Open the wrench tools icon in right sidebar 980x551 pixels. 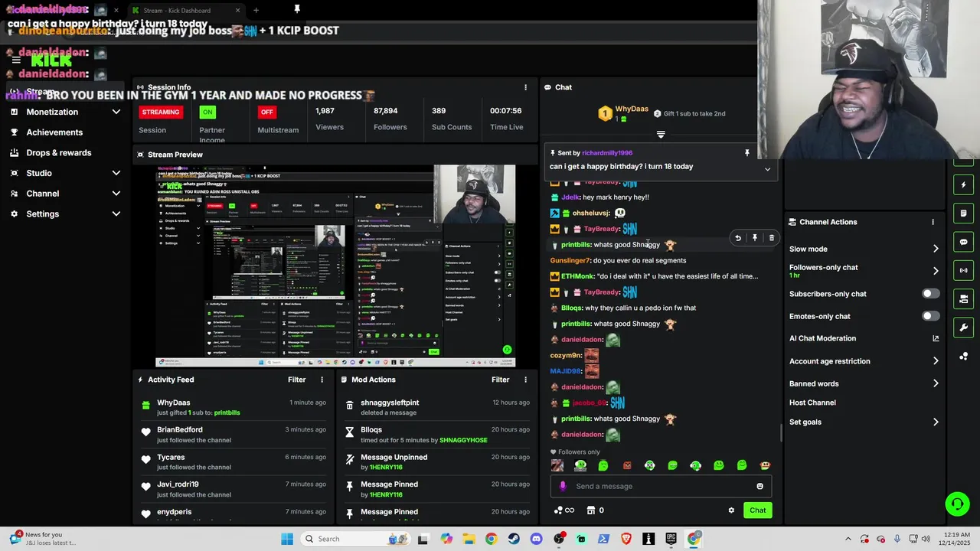(x=964, y=328)
